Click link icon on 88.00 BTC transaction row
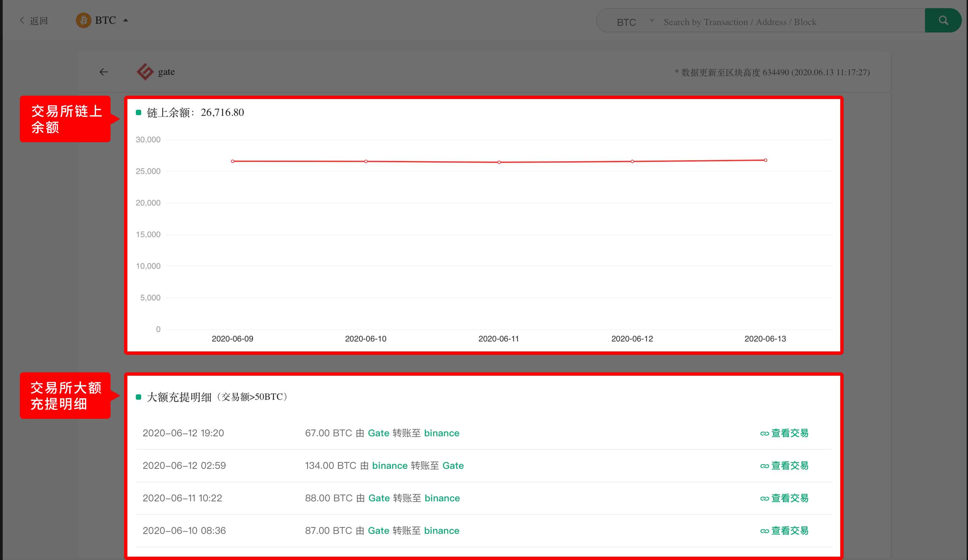968x560 pixels. 764,499
